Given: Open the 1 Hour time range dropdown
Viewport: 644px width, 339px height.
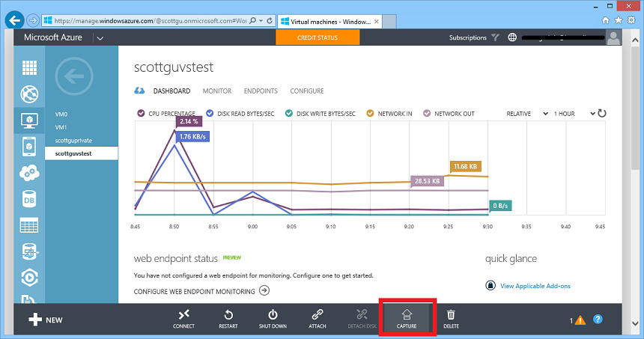Looking at the screenshot, I should point(574,114).
